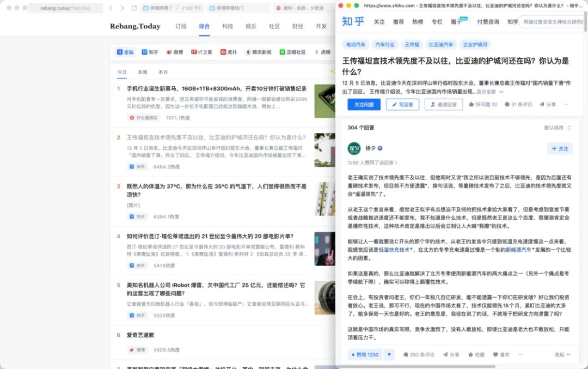Open the 汽车行业 topic tag

[x=385, y=44]
